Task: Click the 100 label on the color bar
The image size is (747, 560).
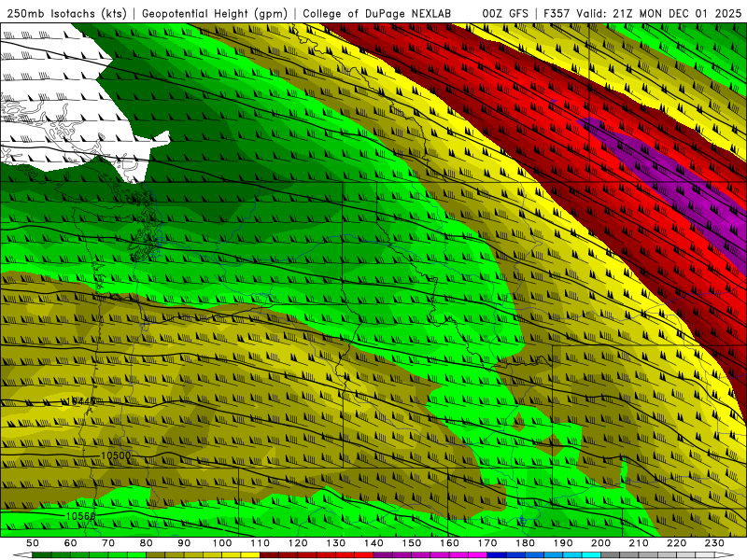Action: (222, 543)
